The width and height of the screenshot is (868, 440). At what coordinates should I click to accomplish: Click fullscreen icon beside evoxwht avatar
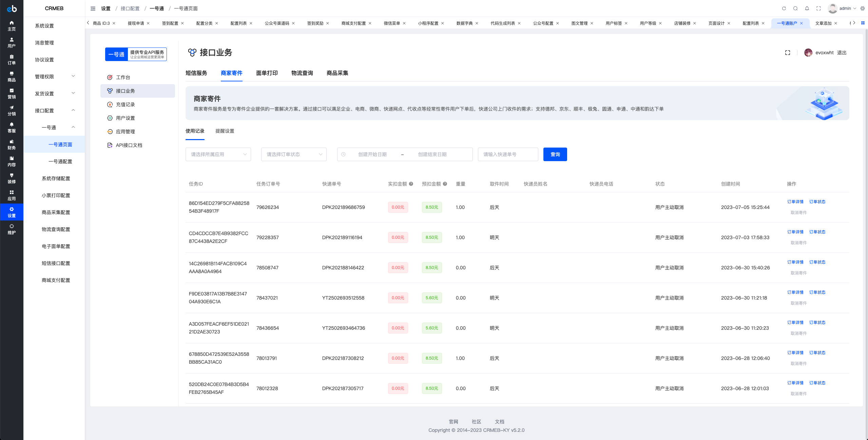tap(788, 53)
